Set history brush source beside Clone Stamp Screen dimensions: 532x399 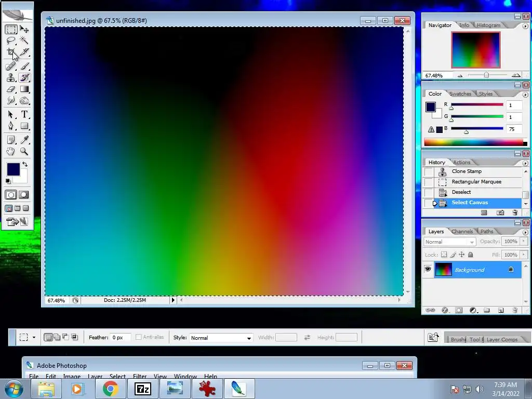coord(429,171)
